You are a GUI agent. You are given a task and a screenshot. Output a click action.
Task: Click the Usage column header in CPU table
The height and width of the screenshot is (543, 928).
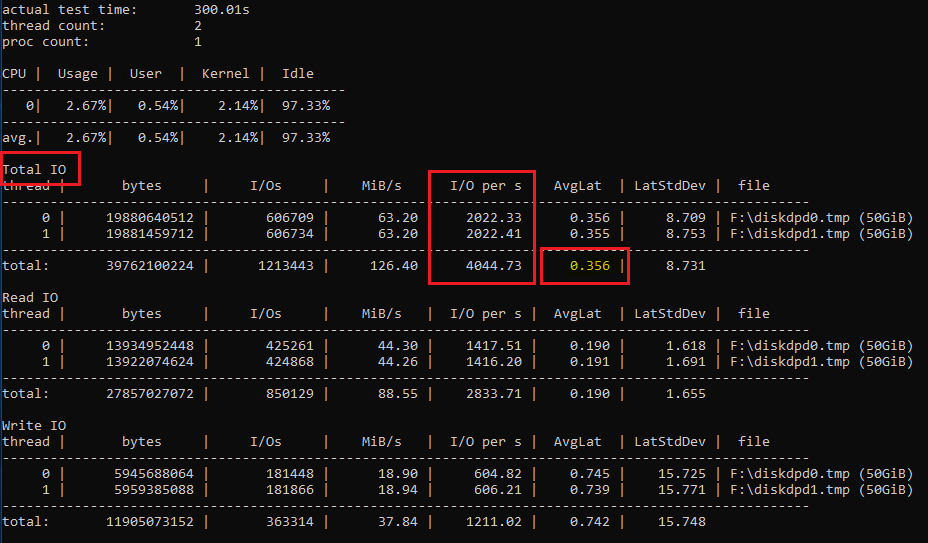click(78, 73)
